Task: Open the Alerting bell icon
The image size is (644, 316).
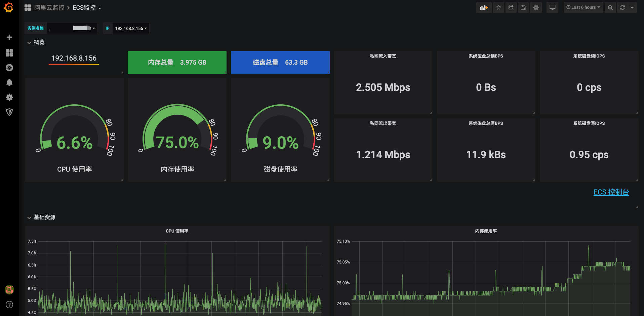Action: click(9, 82)
